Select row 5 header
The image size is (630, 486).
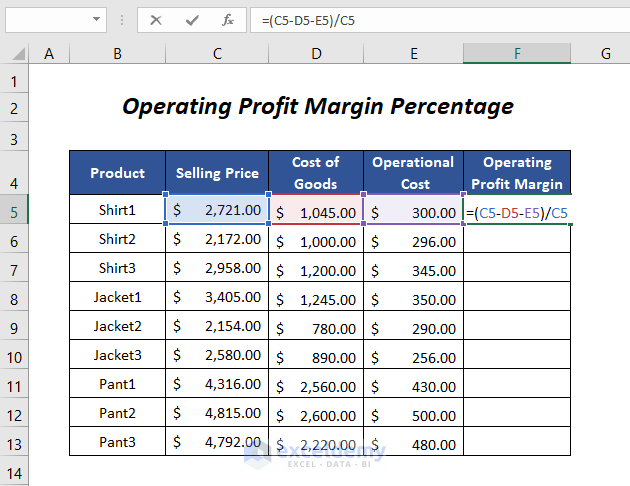point(15,211)
